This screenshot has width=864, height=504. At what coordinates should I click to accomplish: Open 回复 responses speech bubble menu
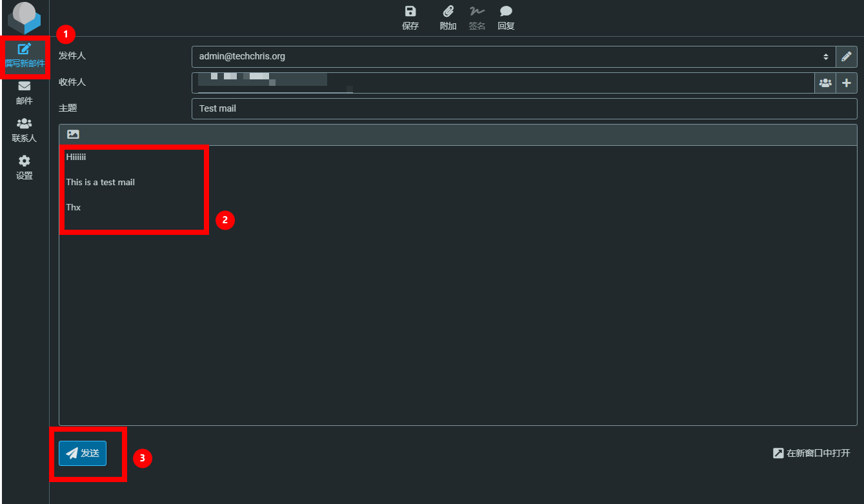click(x=506, y=18)
